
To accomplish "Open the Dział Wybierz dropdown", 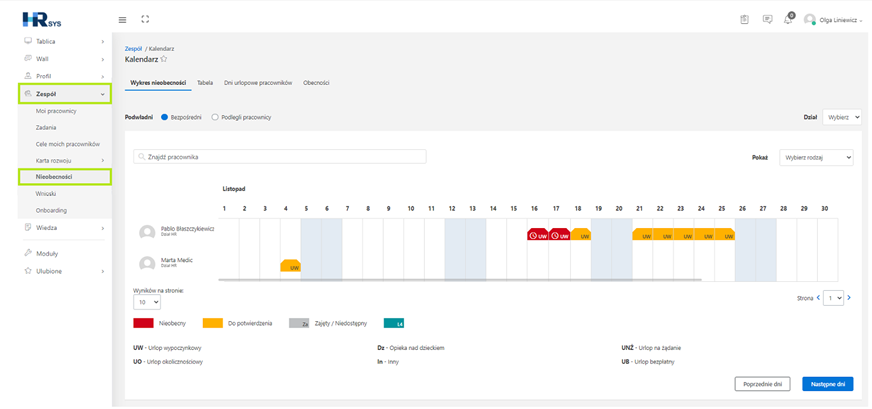I will coord(842,117).
